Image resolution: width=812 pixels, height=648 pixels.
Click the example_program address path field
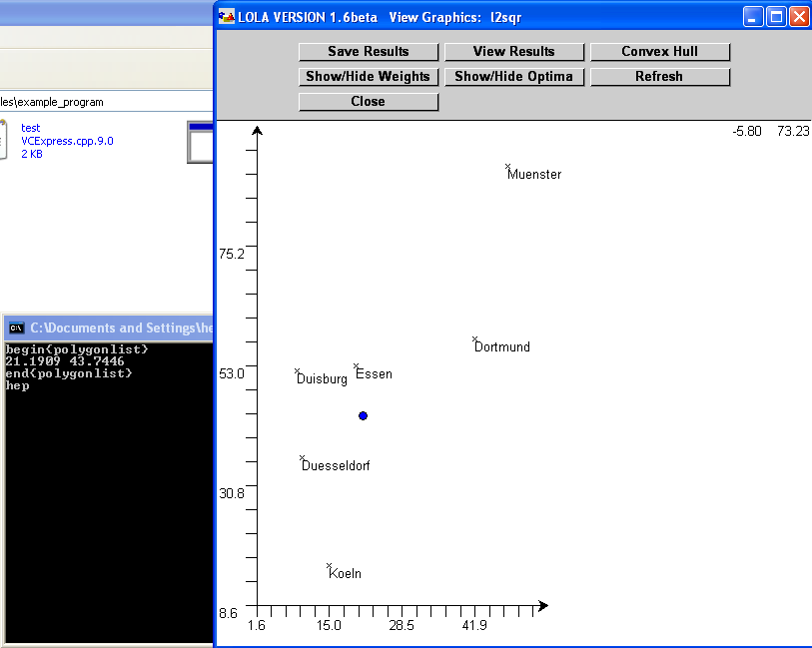coord(106,102)
